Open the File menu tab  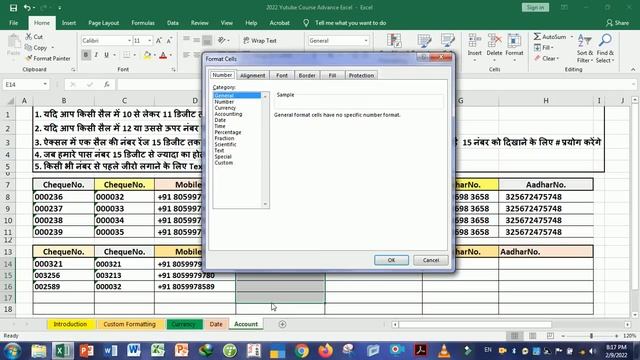[13, 23]
